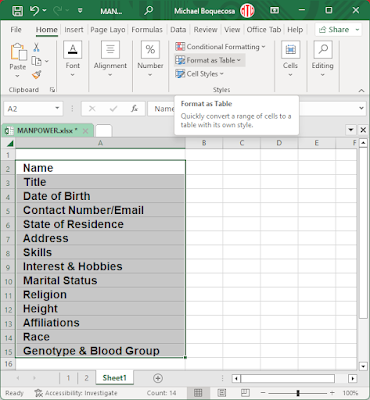Click the user account avatar
The width and height of the screenshot is (370, 400).
[247, 11]
